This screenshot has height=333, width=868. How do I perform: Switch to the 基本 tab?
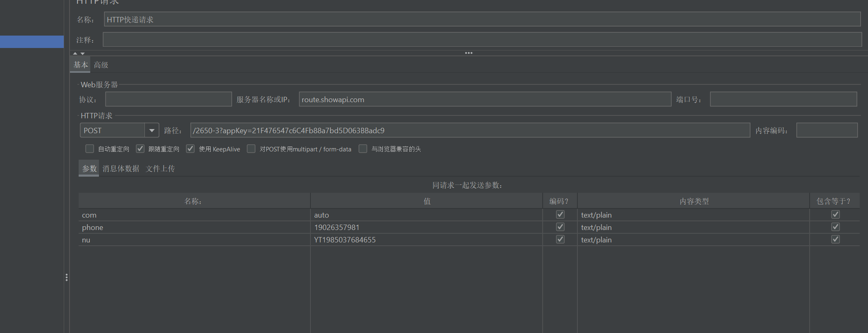(x=81, y=65)
